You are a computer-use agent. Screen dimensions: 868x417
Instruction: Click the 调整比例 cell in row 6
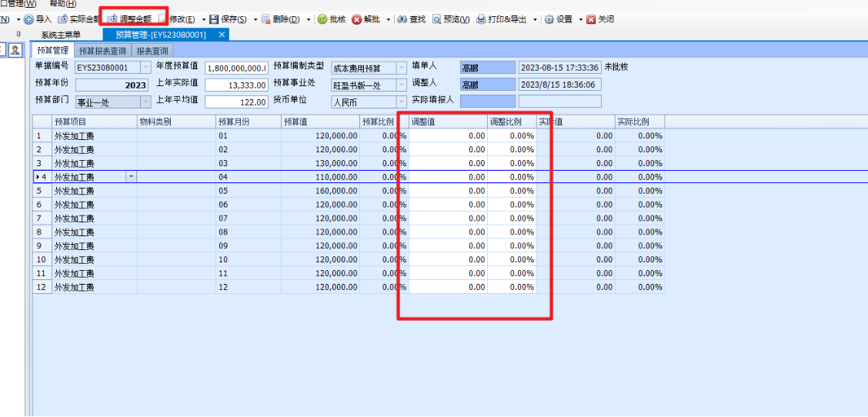512,205
